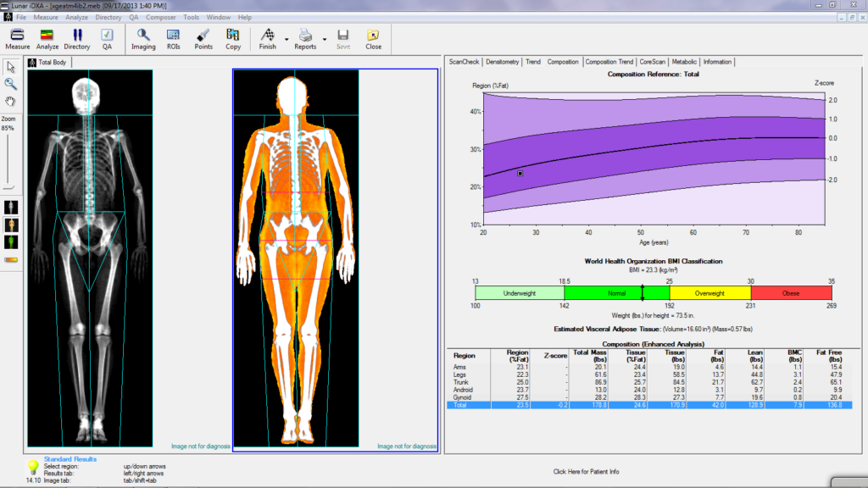The height and width of the screenshot is (488, 868).
Task: Click the Points brush icon
Action: (203, 38)
